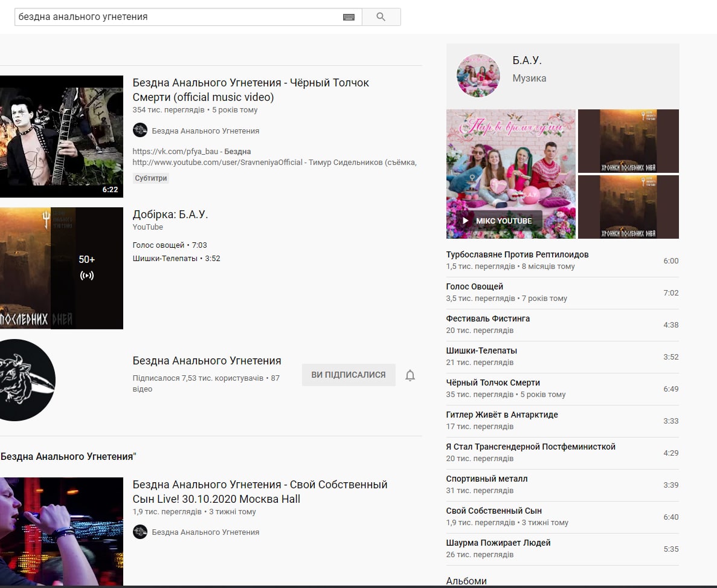This screenshot has height=588, width=717.
Task: Play Шаурма Пожирает Людей track
Action: tap(562, 549)
